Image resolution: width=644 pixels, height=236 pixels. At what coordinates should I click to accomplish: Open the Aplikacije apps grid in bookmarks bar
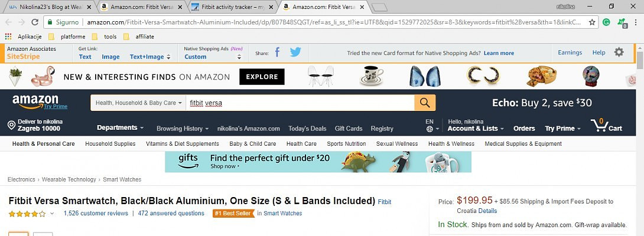point(8,37)
